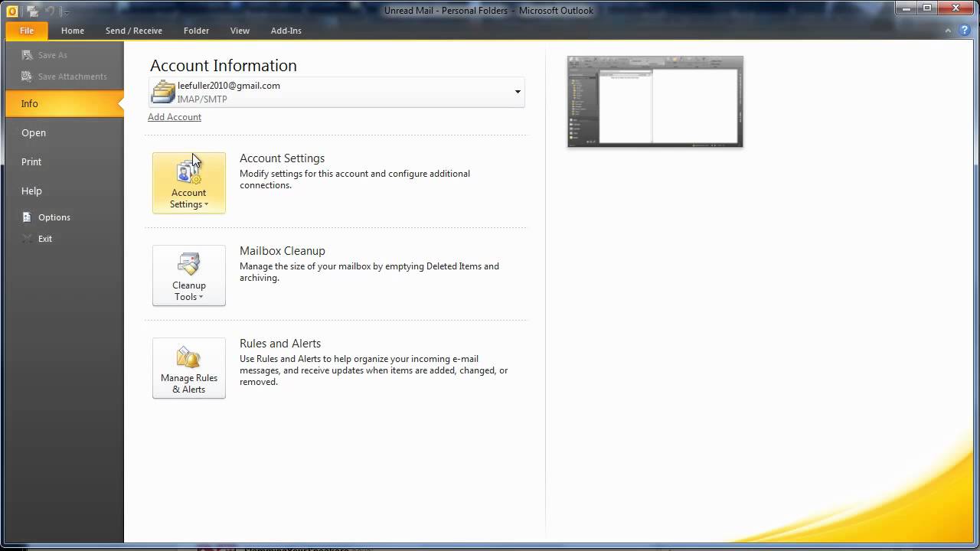Maximize the Outlook window
Image resolution: width=980 pixels, height=551 pixels.
[927, 8]
